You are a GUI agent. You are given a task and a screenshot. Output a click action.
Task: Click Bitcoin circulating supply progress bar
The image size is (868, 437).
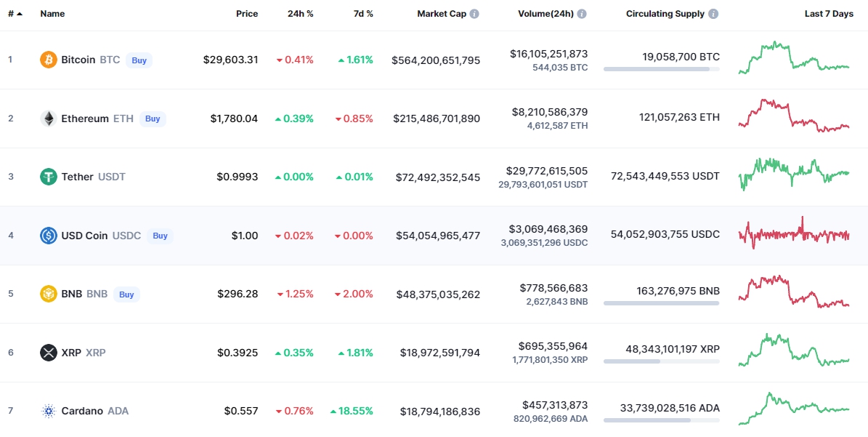click(661, 69)
